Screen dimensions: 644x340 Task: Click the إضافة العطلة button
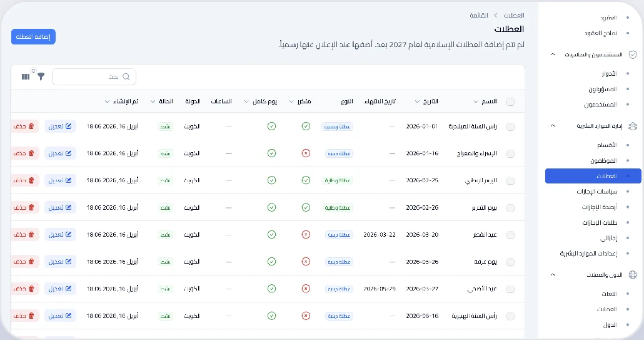33,37
